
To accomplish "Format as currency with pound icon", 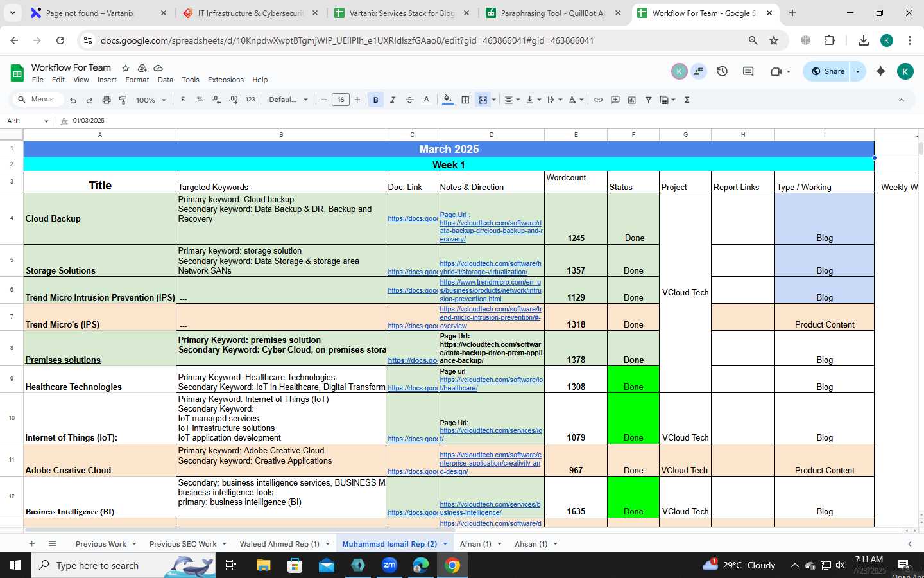I will click(x=183, y=100).
